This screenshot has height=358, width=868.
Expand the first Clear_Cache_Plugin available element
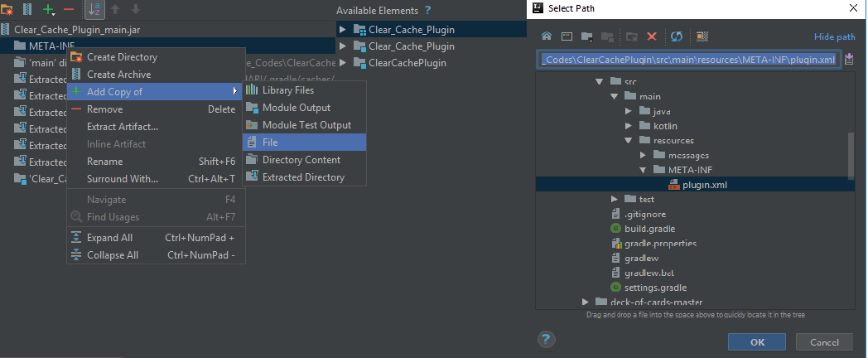coord(342,30)
